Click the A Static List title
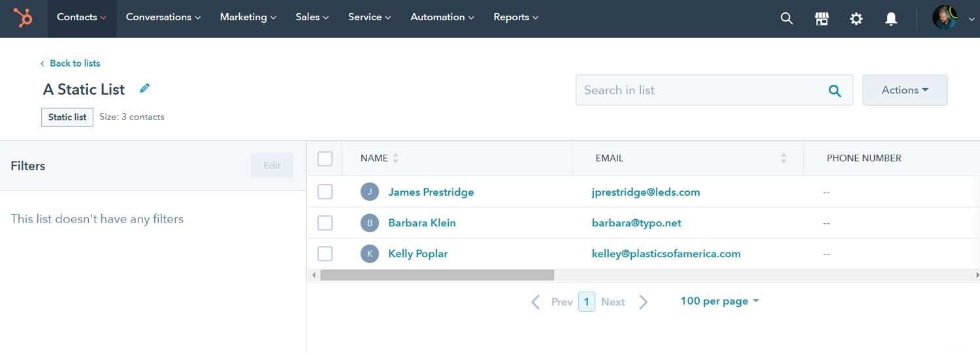The width and height of the screenshot is (980, 353). pyautogui.click(x=84, y=89)
